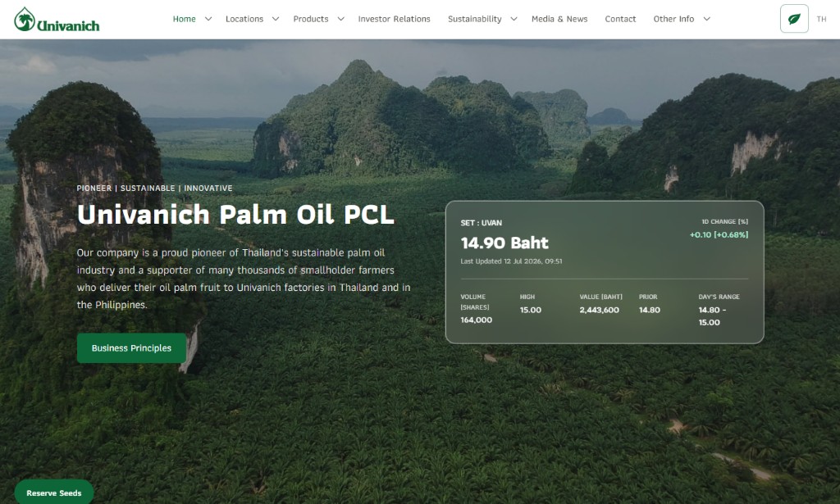
Task: Click the value in Baht 2,443,600
Action: (599, 310)
